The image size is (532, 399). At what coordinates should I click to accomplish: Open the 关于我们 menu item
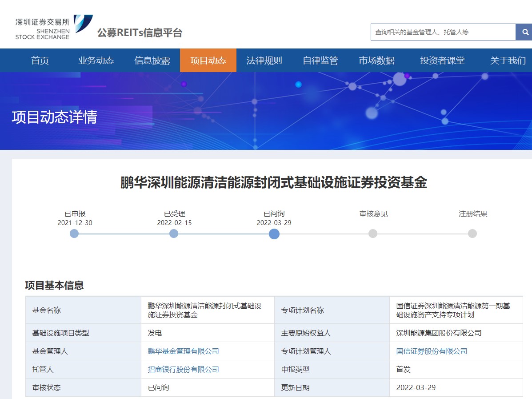(x=508, y=60)
